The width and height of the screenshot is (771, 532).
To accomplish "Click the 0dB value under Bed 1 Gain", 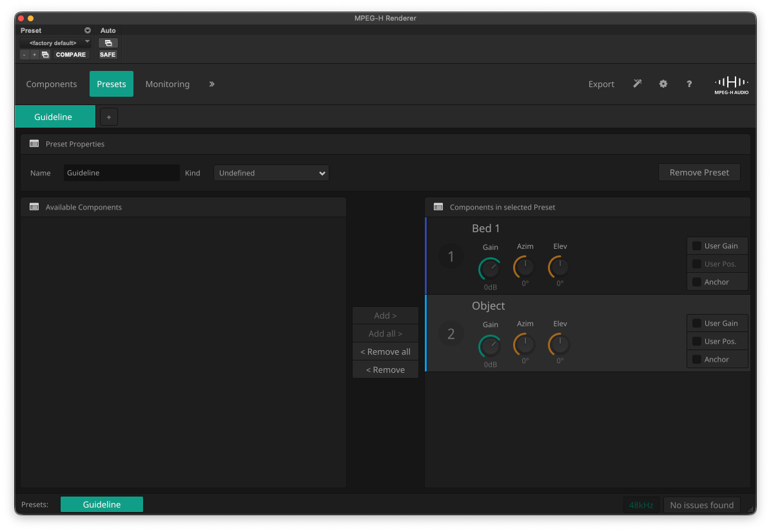I will [490, 287].
